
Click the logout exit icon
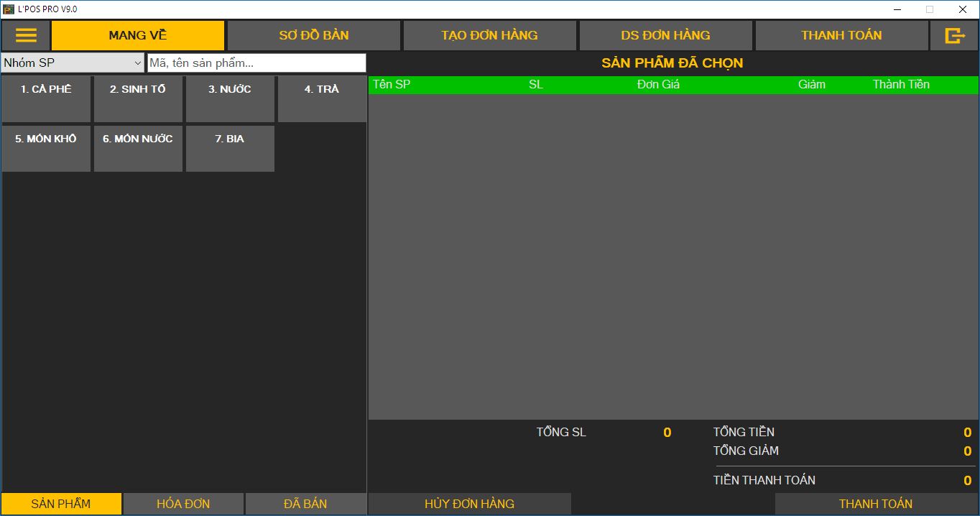click(x=954, y=35)
